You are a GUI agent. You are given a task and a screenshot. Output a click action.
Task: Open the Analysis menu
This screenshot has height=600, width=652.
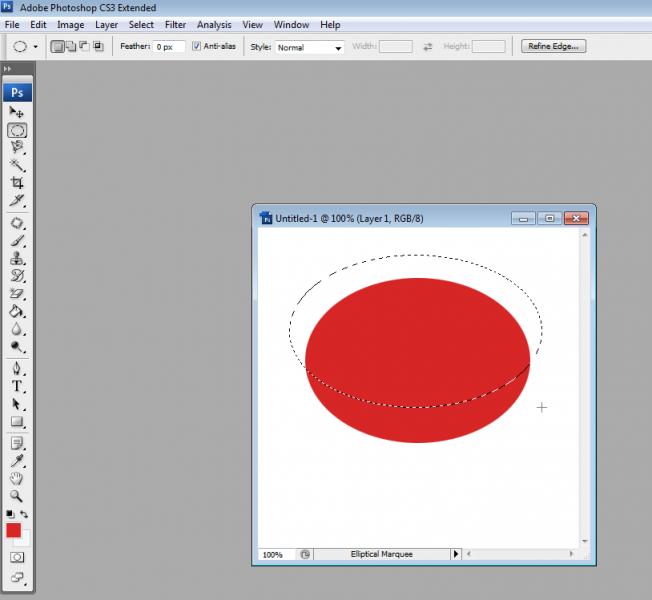[214, 25]
